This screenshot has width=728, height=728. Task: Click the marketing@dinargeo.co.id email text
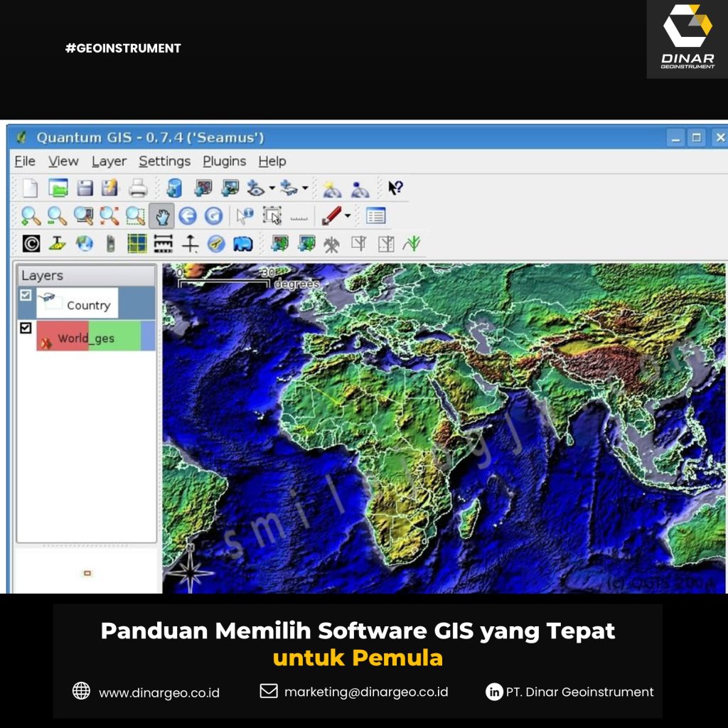[x=366, y=692]
